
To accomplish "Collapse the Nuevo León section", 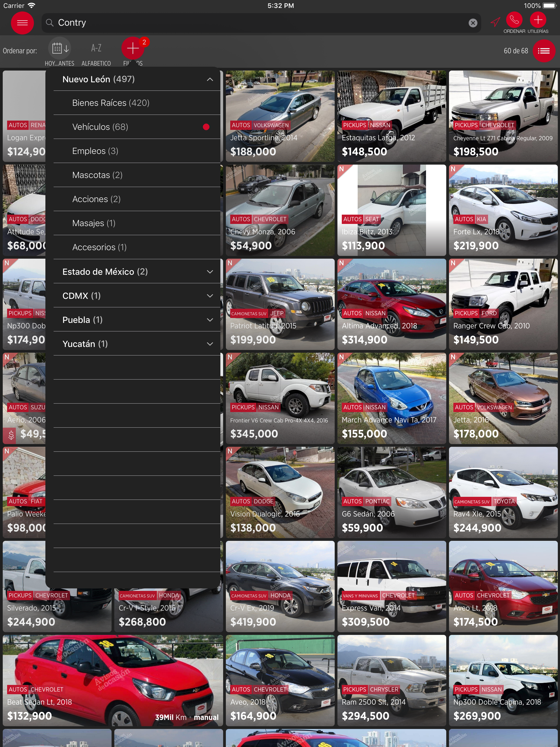I will [210, 79].
